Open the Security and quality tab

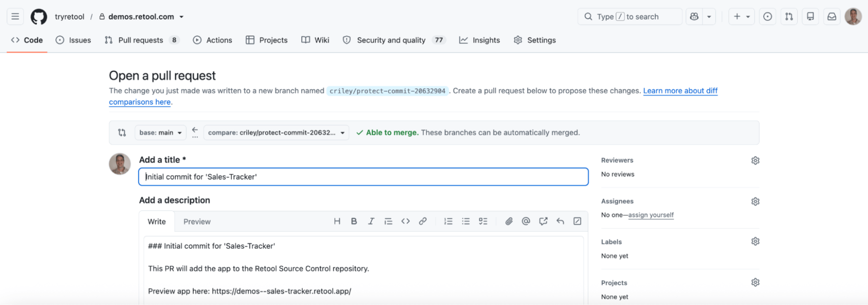[x=394, y=40]
